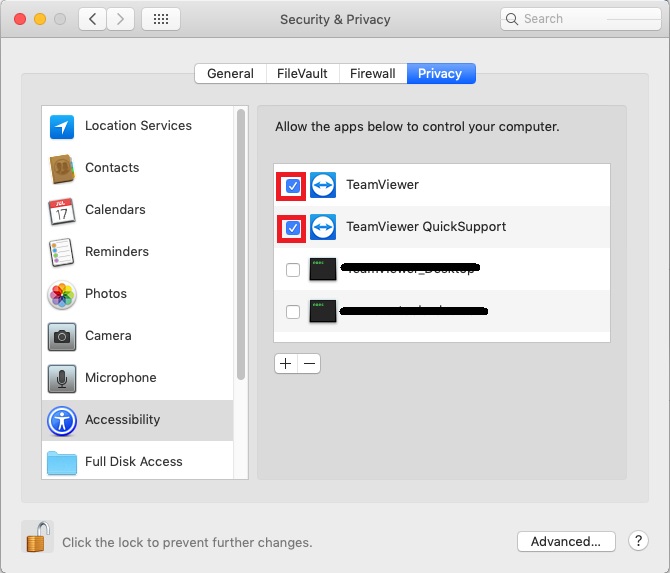Open Photos privacy category icon
Screen dimensions: 670x573
tap(62, 294)
